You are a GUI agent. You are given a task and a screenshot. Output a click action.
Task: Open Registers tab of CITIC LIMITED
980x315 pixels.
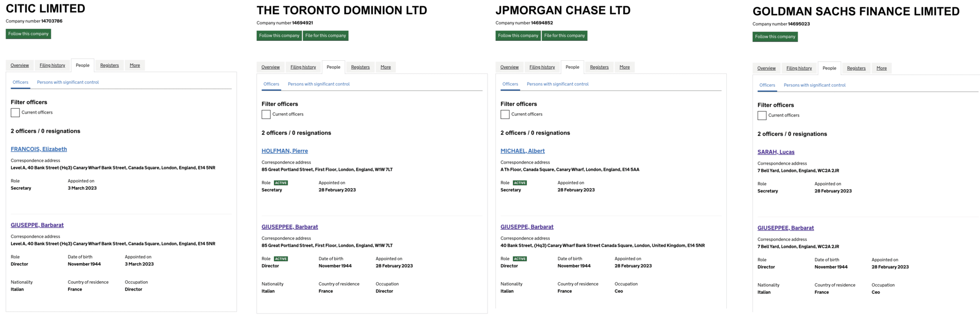110,65
